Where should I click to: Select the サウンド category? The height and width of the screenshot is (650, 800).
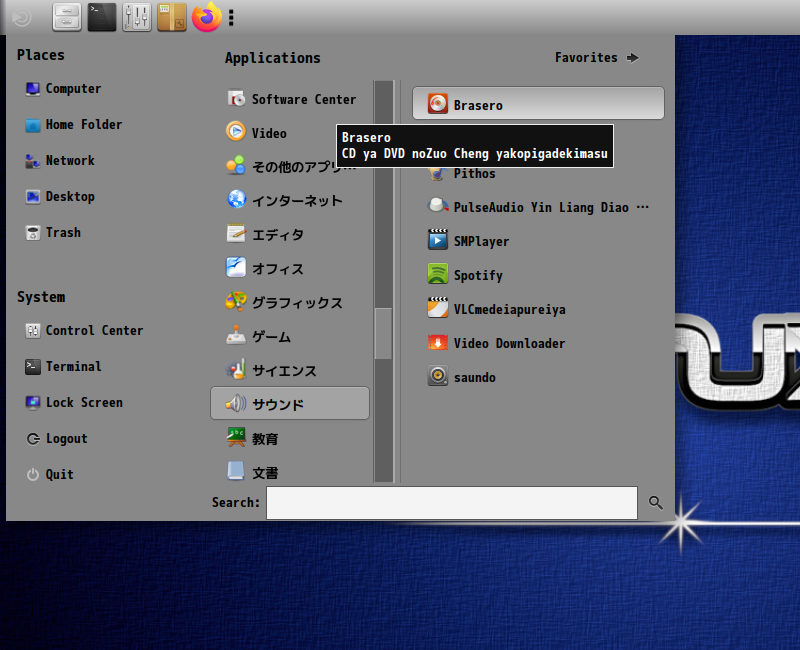pos(290,404)
